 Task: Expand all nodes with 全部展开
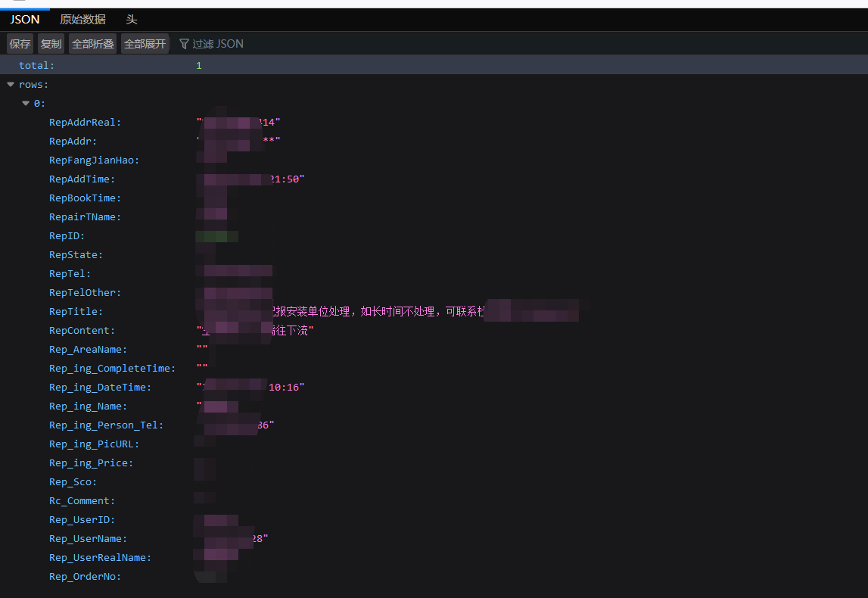145,44
